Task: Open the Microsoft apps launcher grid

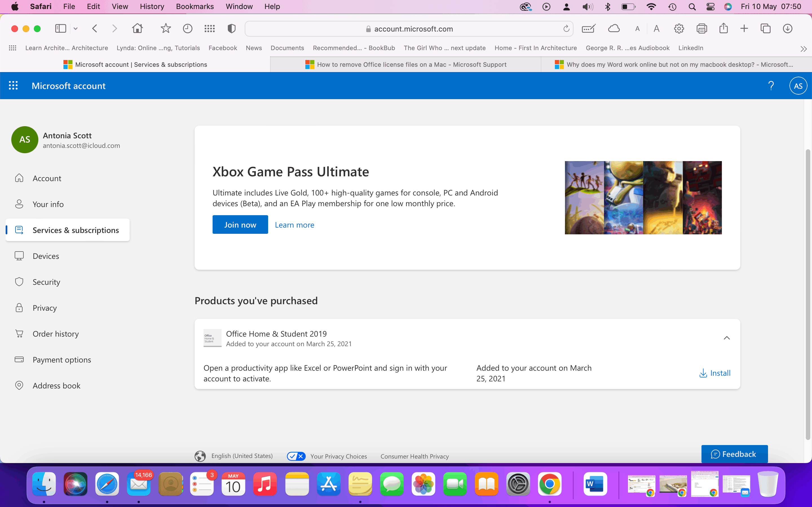Action: tap(13, 86)
